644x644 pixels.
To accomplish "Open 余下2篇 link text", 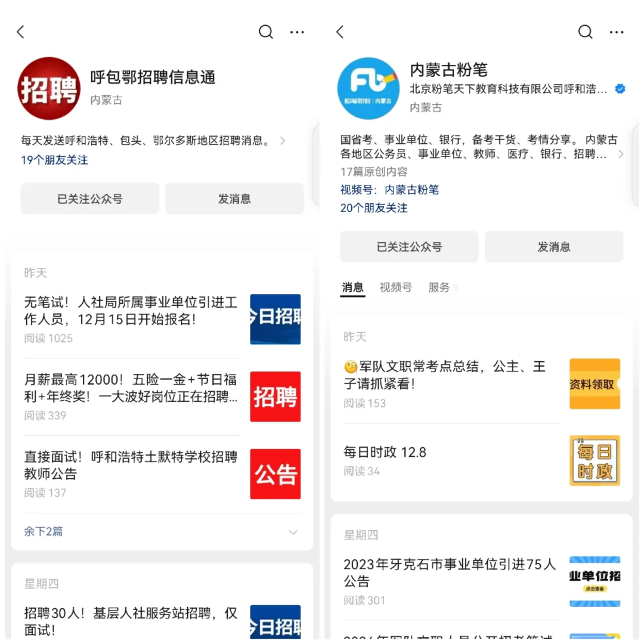I will coord(43,531).
